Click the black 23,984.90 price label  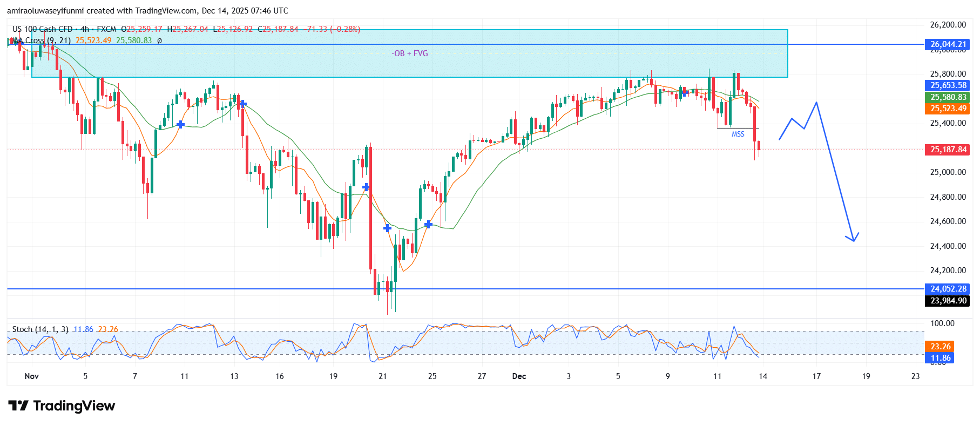point(948,301)
